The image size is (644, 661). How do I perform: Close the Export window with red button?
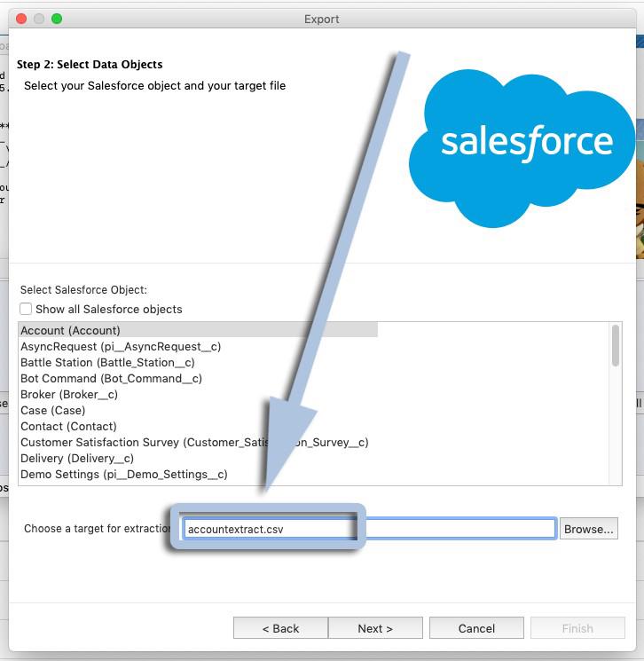21,19
